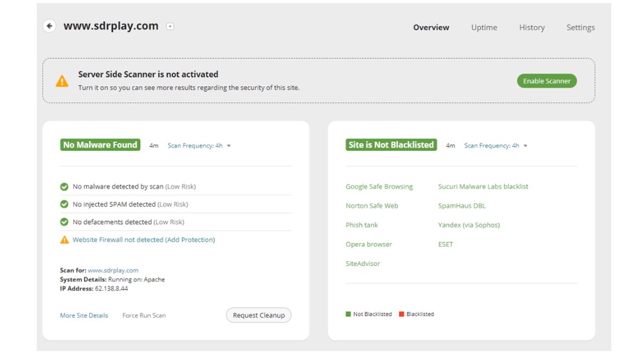Click green check icon for no defacements detected
Screen dimensions: 644x362
coord(64,222)
